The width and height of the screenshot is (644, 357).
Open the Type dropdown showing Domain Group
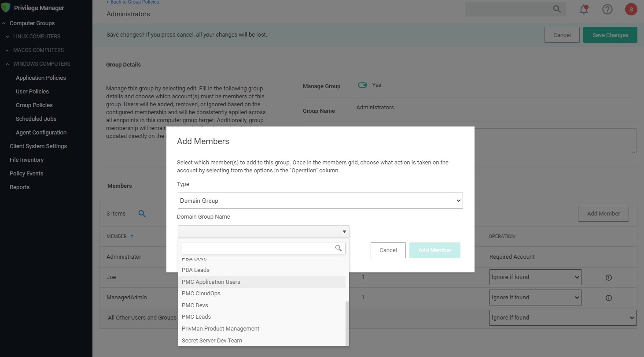tap(320, 201)
